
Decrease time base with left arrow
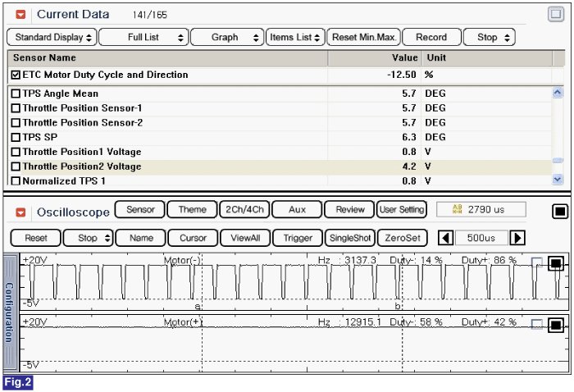pyautogui.click(x=444, y=238)
